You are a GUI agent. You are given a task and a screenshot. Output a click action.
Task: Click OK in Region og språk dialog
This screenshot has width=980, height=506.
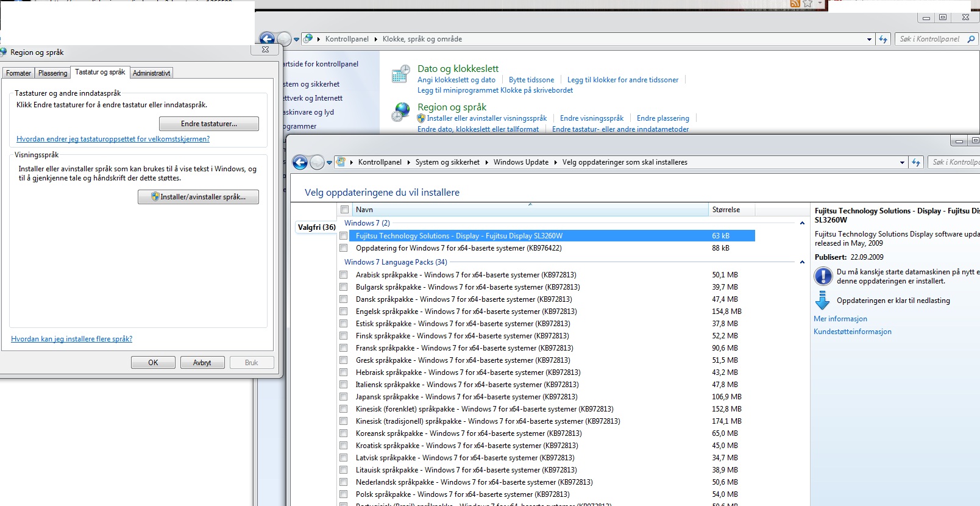[x=153, y=363]
